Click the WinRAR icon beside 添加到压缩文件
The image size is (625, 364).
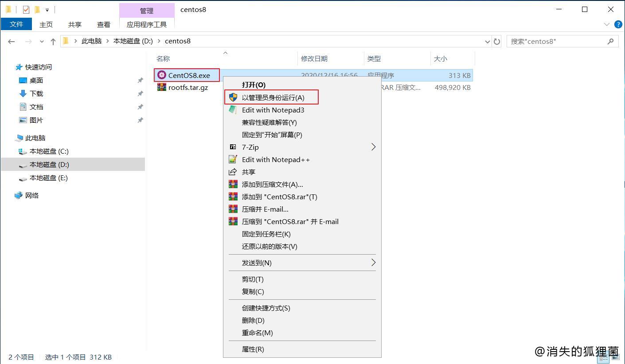(233, 184)
